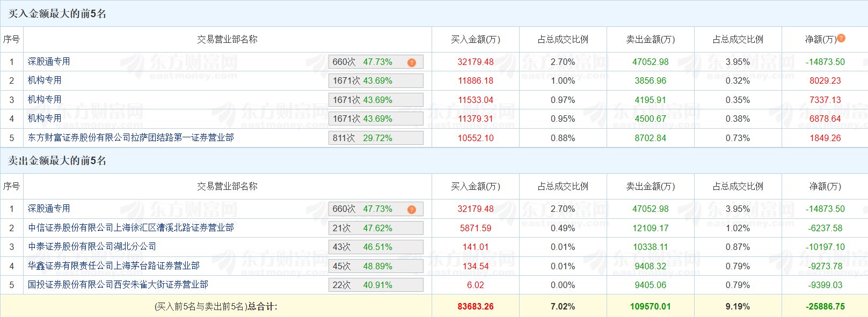868x317 pixels.
Task: Open 深股通专用 link in the top buy table
Action: pyautogui.click(x=49, y=62)
